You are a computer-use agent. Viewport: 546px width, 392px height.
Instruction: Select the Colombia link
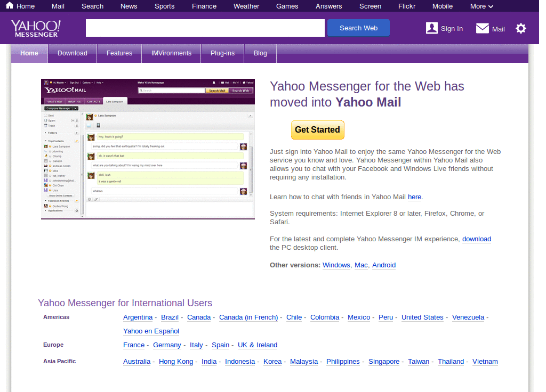[x=325, y=317]
